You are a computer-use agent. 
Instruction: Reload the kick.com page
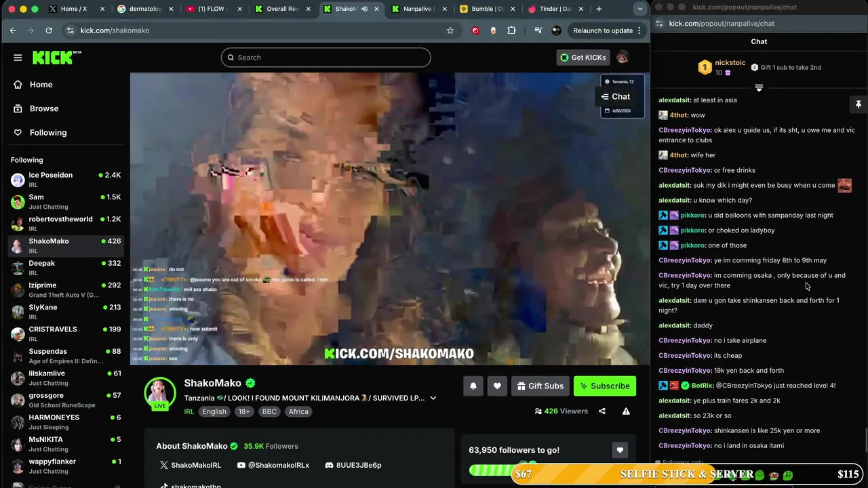tap(49, 30)
